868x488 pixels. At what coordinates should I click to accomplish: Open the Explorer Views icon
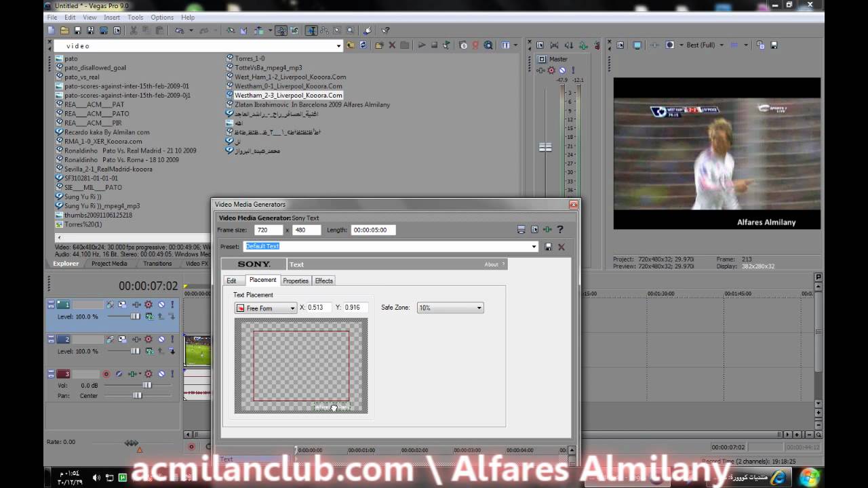[505, 45]
